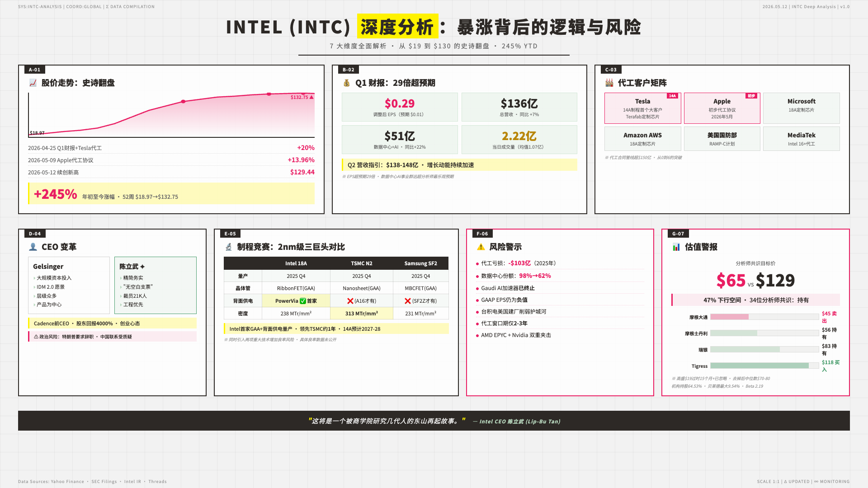Click the Tigress $118 rating bar
This screenshot has width=868, height=488.
pyautogui.click(x=764, y=366)
